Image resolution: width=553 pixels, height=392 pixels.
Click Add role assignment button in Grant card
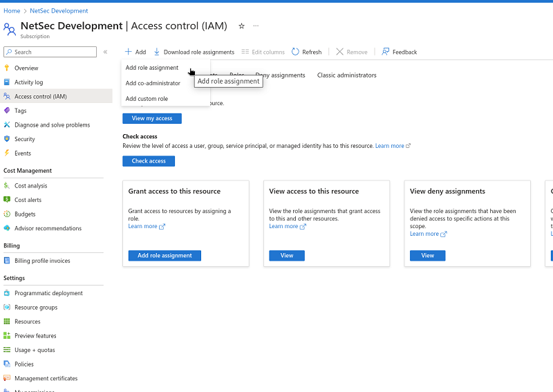tap(165, 255)
